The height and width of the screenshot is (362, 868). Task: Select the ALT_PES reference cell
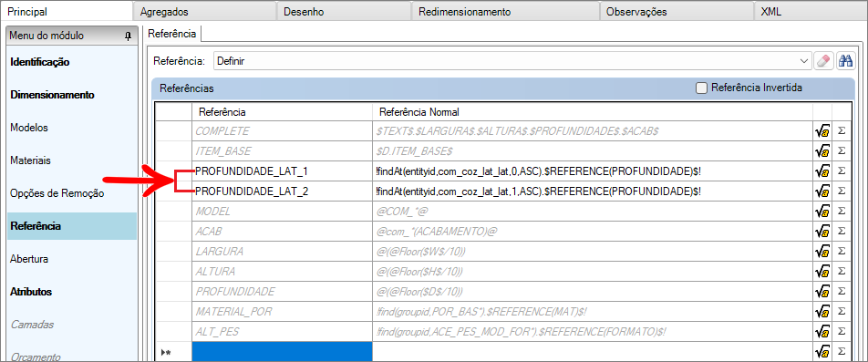282,332
